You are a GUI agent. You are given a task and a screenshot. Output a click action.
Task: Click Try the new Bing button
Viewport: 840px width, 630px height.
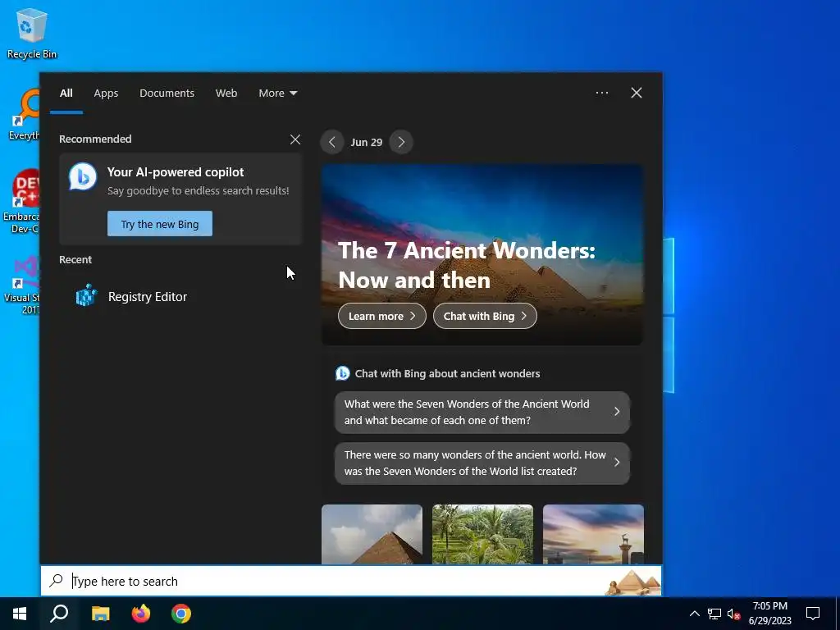point(160,224)
